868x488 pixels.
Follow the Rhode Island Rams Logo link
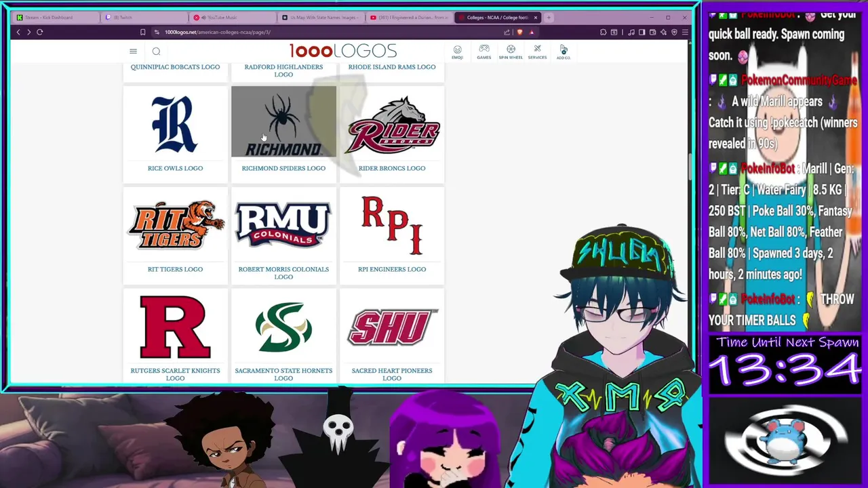(392, 67)
